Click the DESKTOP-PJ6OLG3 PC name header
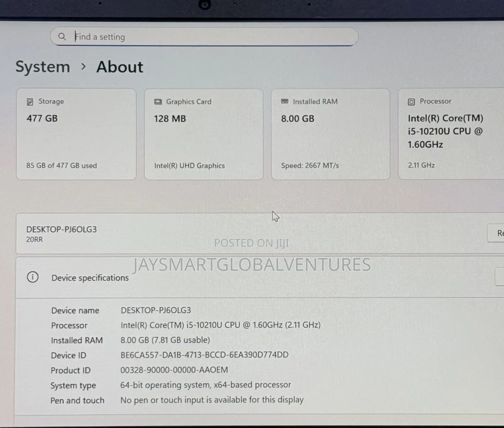Image resolution: width=504 pixels, height=428 pixels. coord(62,229)
